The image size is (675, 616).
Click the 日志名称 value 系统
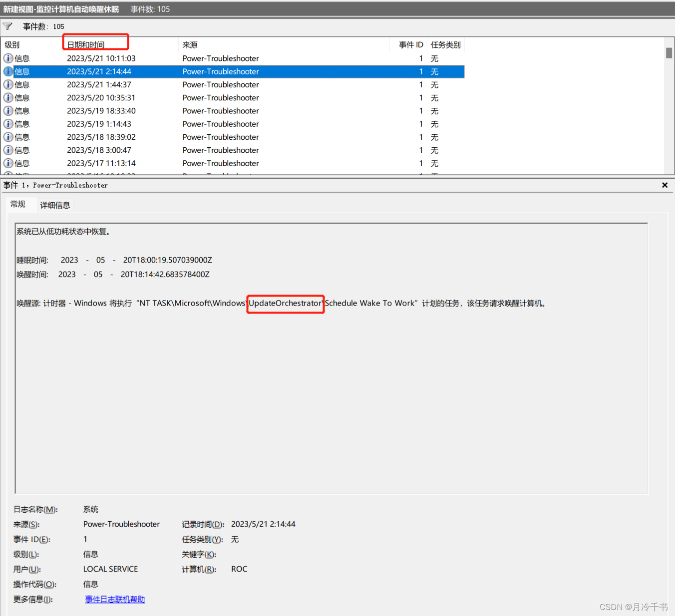pos(91,509)
